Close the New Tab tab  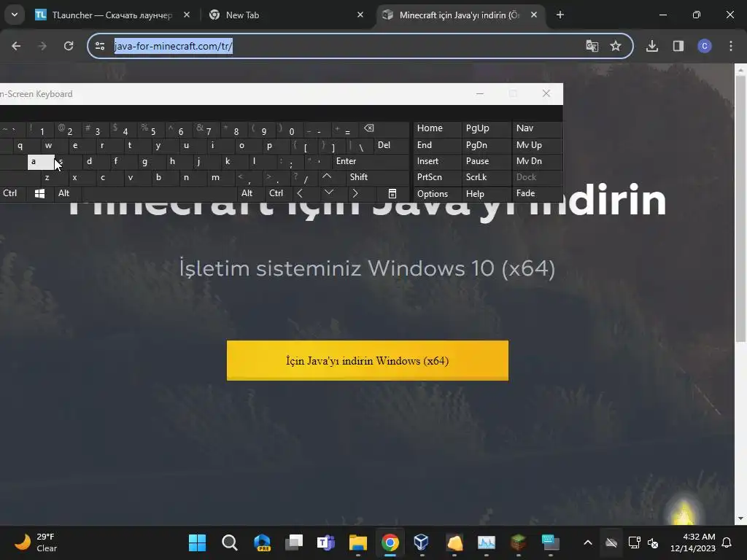click(x=360, y=15)
